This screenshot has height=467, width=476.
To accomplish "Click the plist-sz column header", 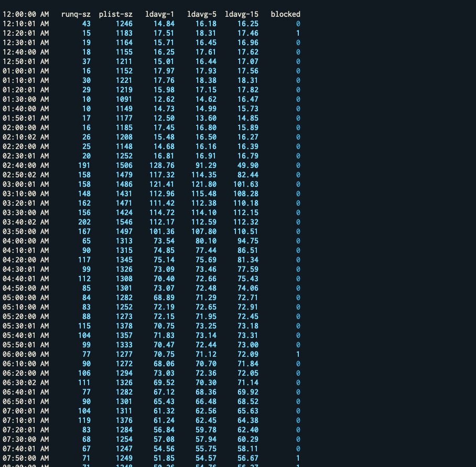I will click(116, 14).
